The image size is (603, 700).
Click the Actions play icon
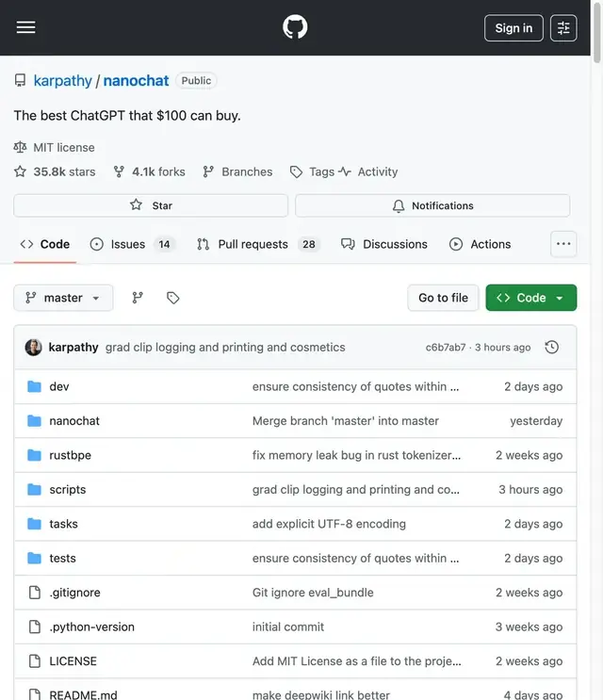456,244
